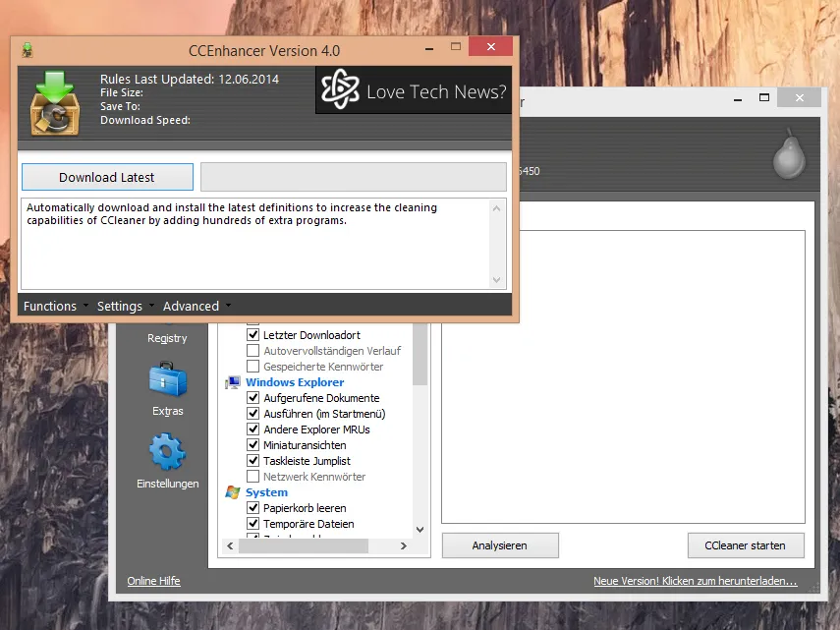The width and height of the screenshot is (840, 630).
Task: Expand the Advanced dropdown arrow
Action: pos(228,306)
